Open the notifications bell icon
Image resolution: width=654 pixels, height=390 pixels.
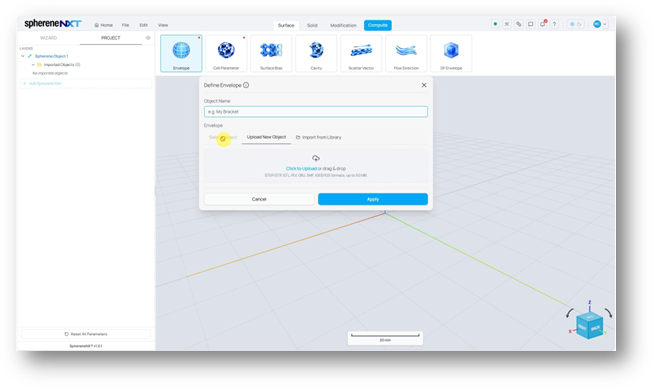[x=542, y=24]
